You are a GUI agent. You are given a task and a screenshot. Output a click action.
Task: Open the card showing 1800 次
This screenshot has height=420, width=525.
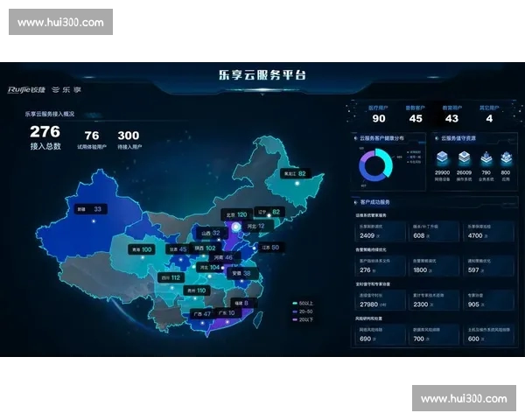pyautogui.click(x=434, y=266)
